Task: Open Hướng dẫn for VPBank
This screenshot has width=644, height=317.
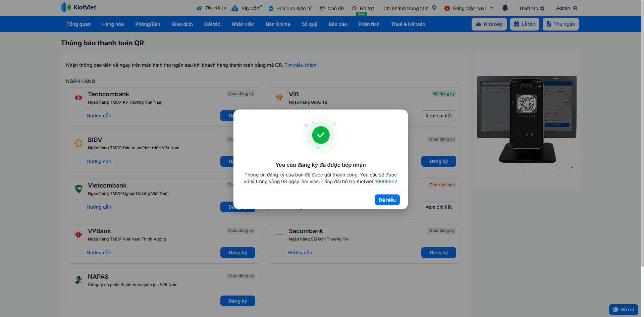Action: pyautogui.click(x=99, y=253)
